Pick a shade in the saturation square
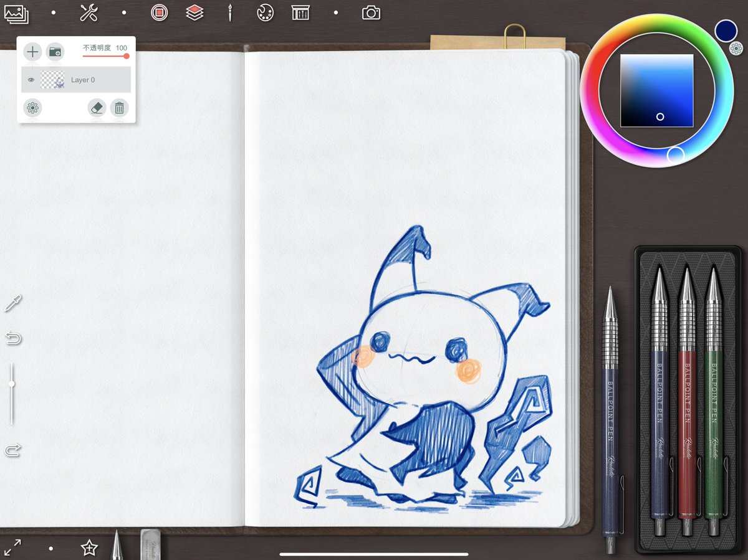 click(x=657, y=90)
